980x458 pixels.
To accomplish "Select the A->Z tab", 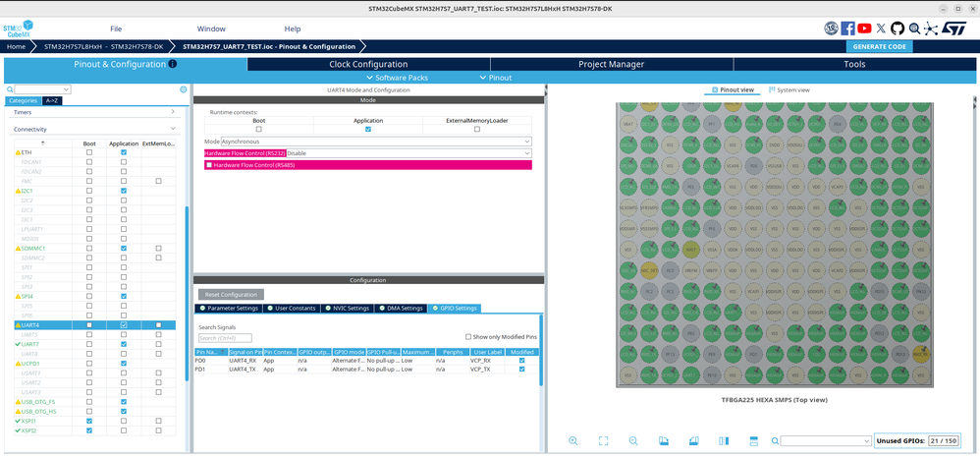I will pos(52,100).
